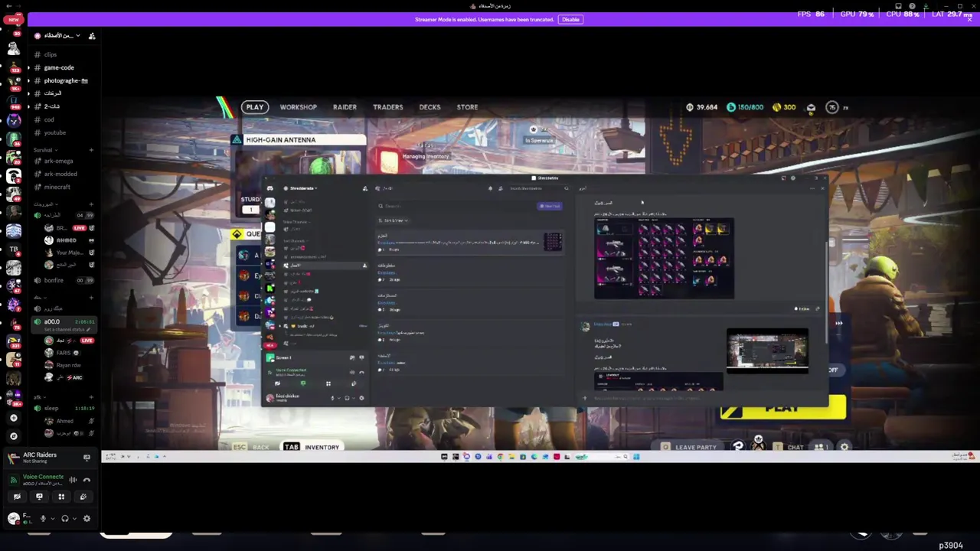Add channel to Survival category
This screenshot has height=551, width=980.
pyautogui.click(x=91, y=150)
